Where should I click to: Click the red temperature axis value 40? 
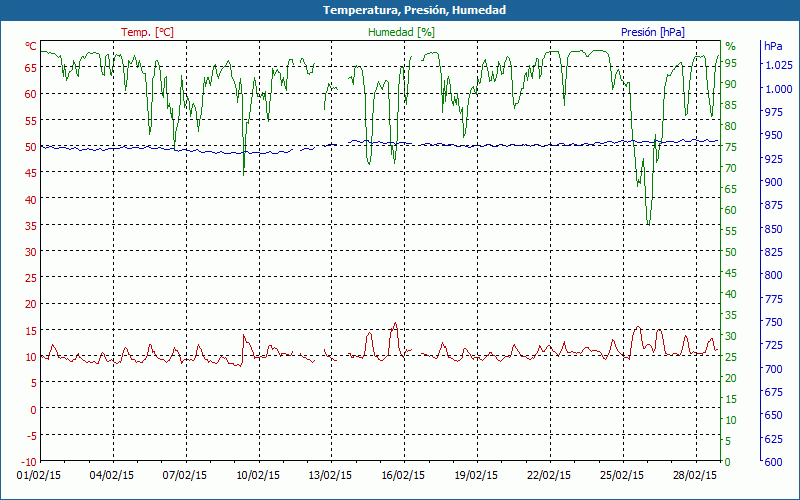tap(31, 199)
